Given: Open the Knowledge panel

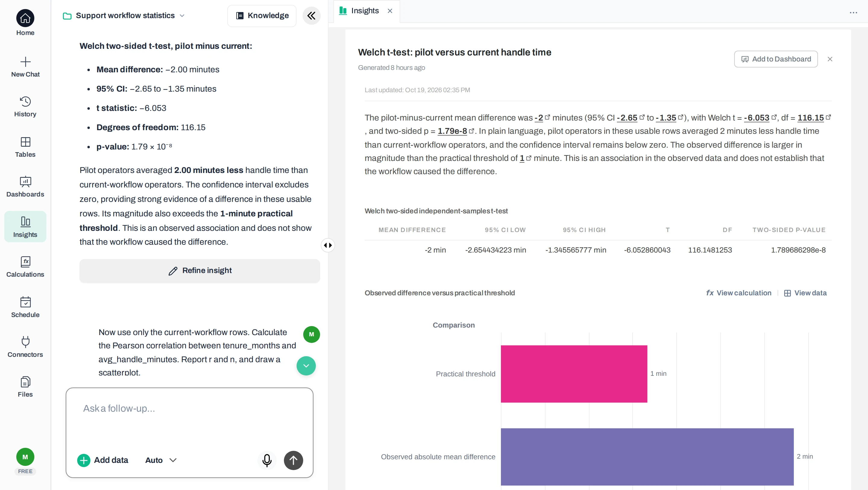Looking at the screenshot, I should (x=262, y=15).
